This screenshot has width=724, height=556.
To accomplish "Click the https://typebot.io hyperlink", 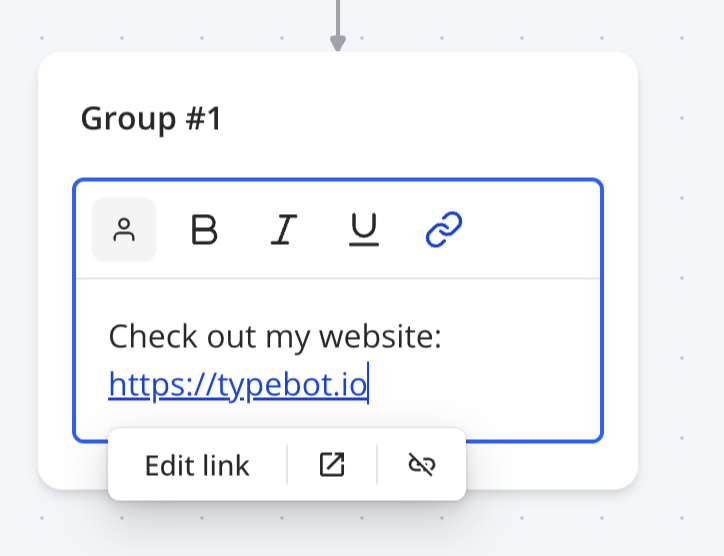I will tap(238, 384).
